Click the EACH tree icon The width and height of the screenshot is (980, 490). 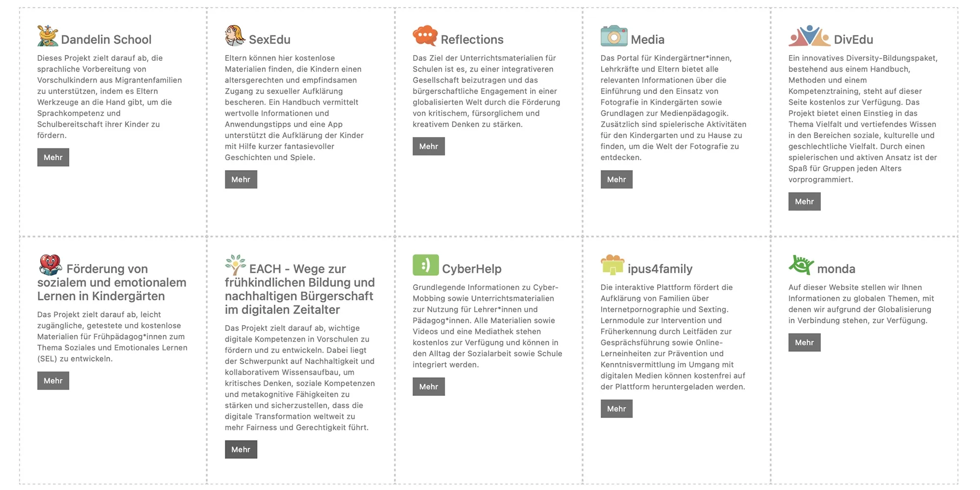tap(235, 265)
